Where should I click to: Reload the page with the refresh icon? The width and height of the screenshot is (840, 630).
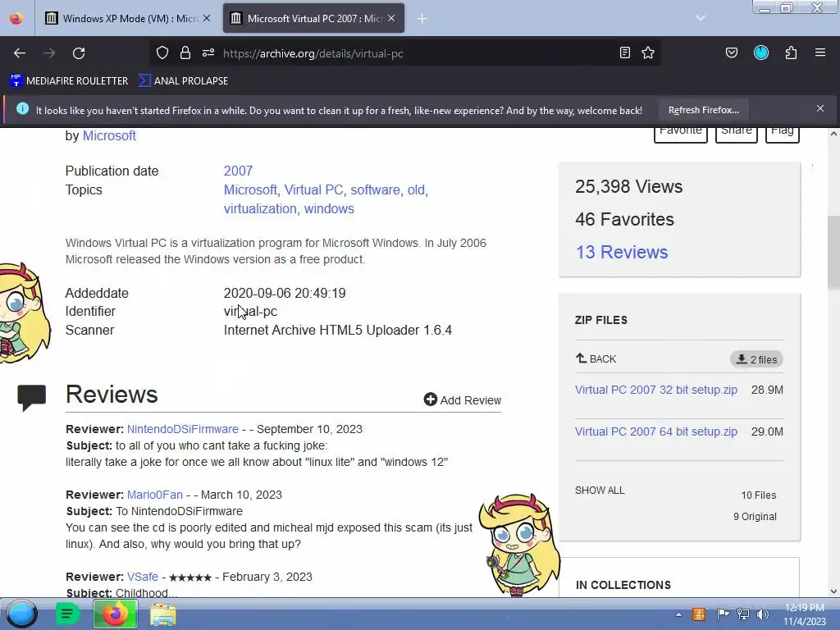click(x=79, y=53)
